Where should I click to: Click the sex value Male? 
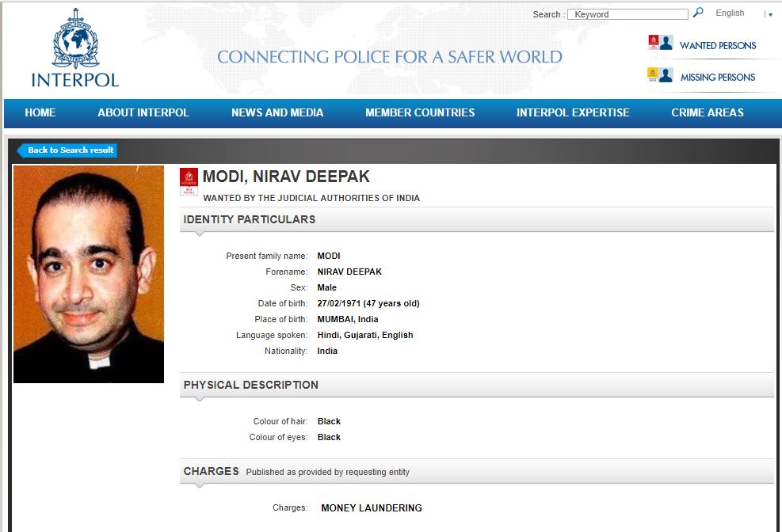coord(327,288)
